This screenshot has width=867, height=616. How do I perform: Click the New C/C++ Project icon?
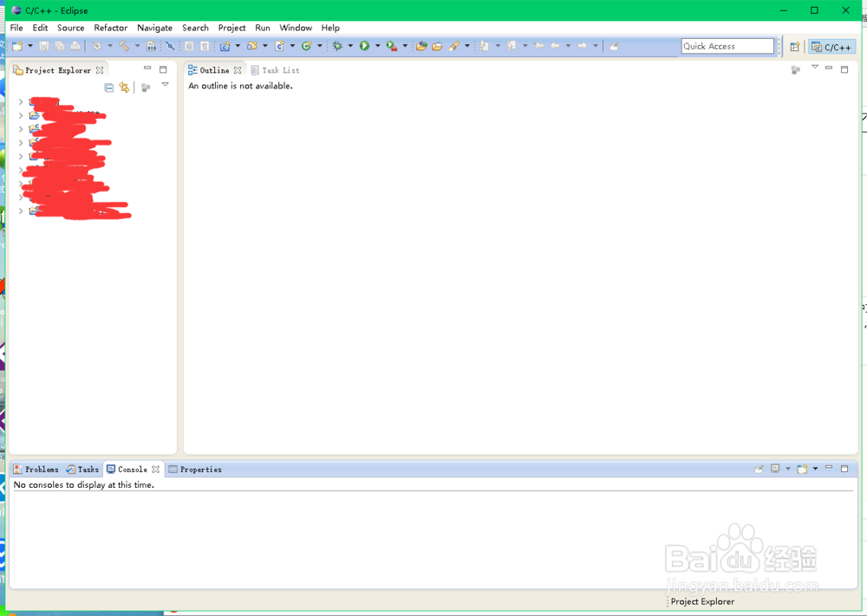[x=225, y=47]
